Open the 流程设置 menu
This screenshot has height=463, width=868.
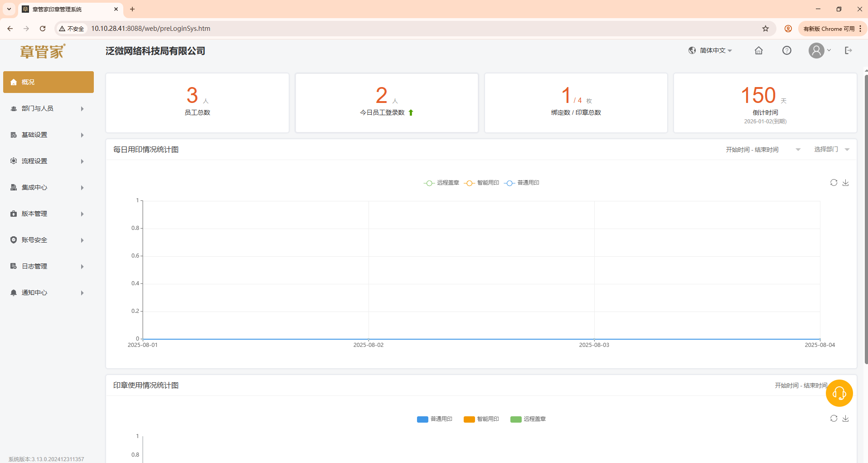point(48,161)
